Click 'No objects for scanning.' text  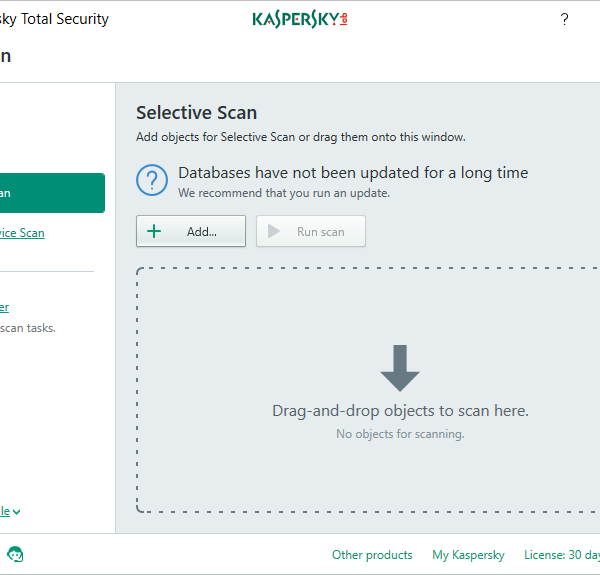400,434
